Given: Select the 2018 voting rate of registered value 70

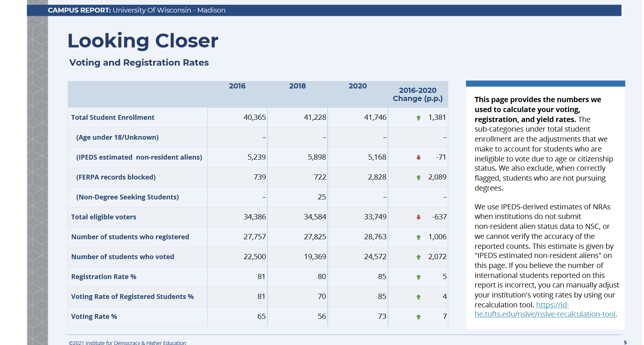Looking at the screenshot, I should click(322, 296).
